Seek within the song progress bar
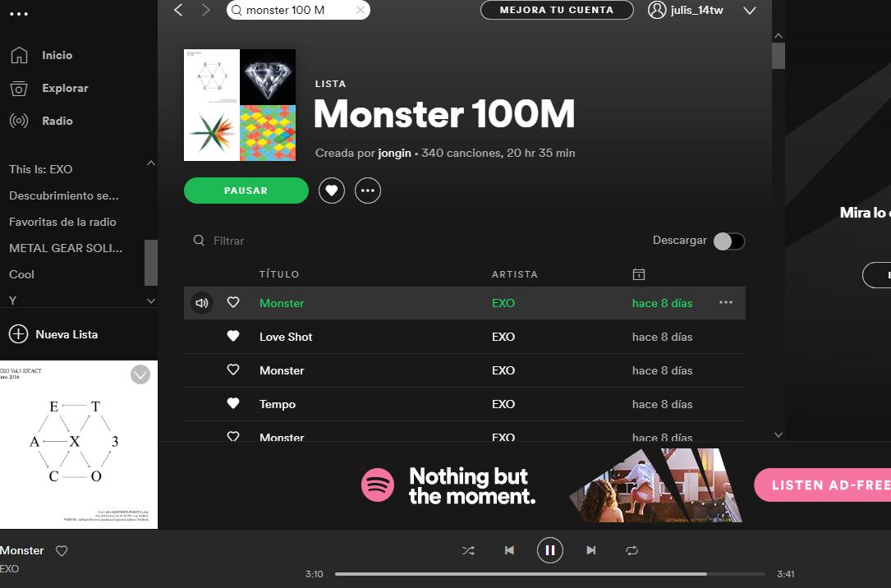 [x=550, y=574]
